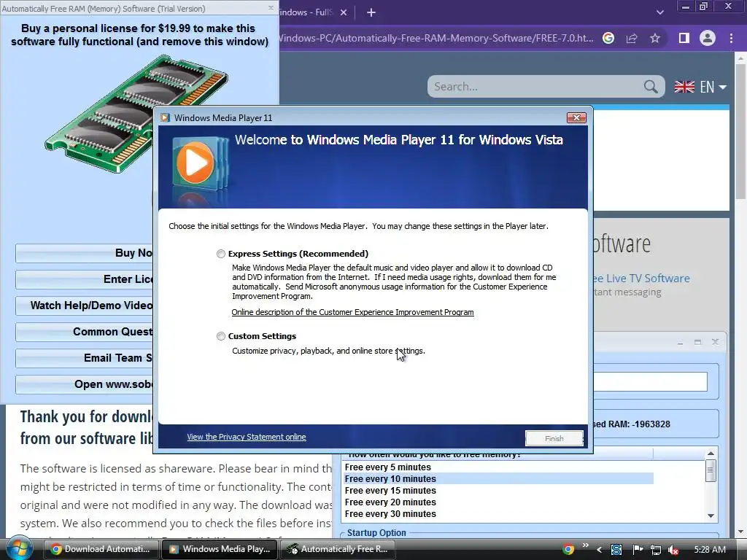This screenshot has height=560, width=747.
Task: Click the Windows Media Player logo icon
Action: point(198,164)
